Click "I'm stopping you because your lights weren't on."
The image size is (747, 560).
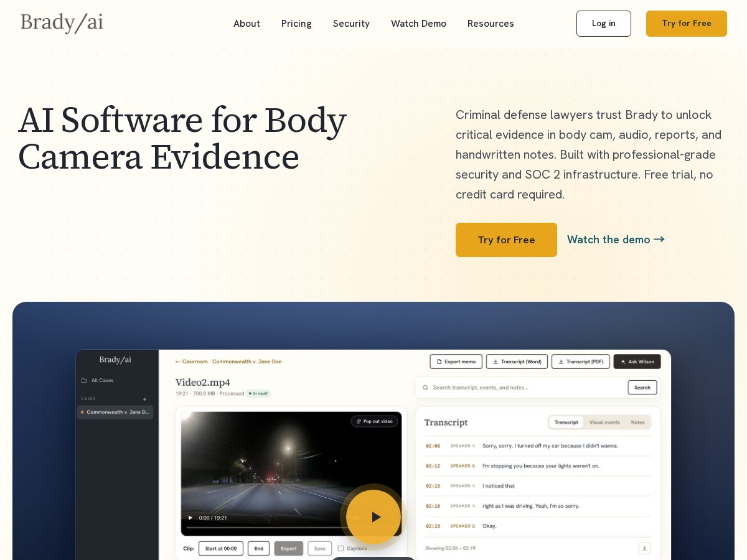pos(541,466)
